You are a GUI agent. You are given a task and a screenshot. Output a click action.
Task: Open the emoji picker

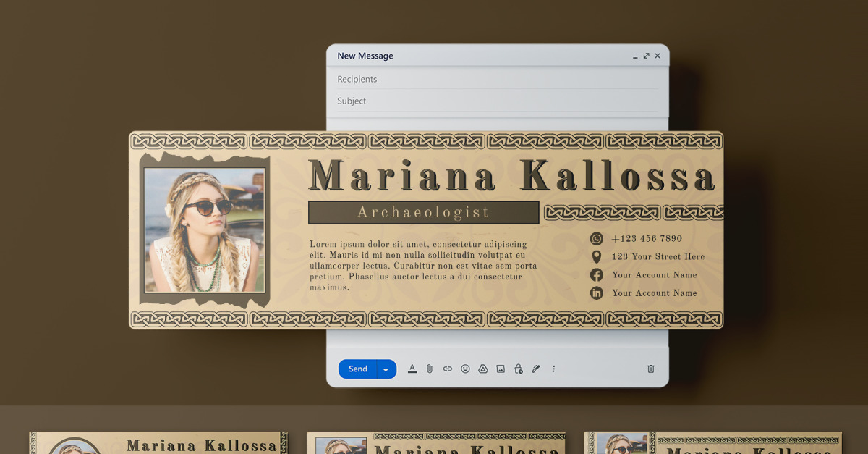465,369
